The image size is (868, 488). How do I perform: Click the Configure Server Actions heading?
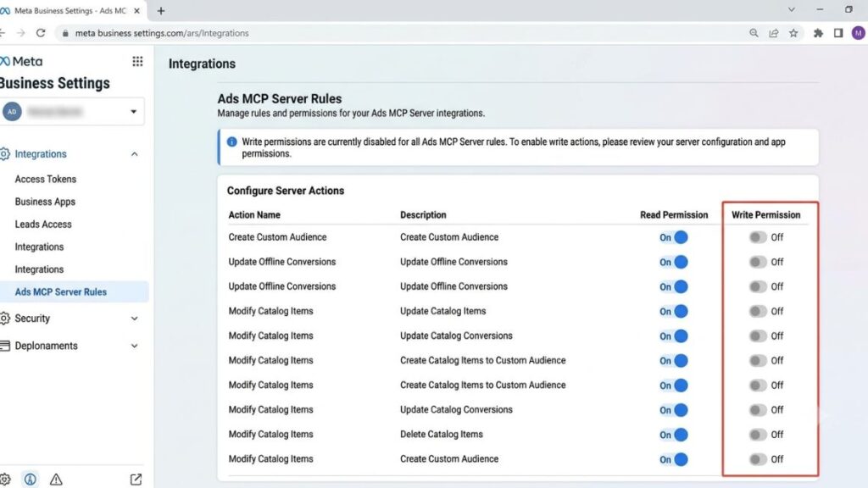coord(285,191)
